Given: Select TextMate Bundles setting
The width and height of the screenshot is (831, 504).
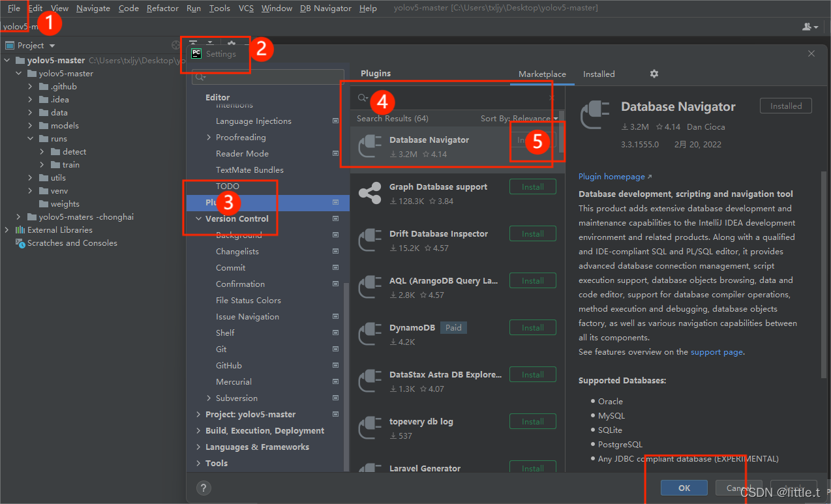Looking at the screenshot, I should click(249, 170).
